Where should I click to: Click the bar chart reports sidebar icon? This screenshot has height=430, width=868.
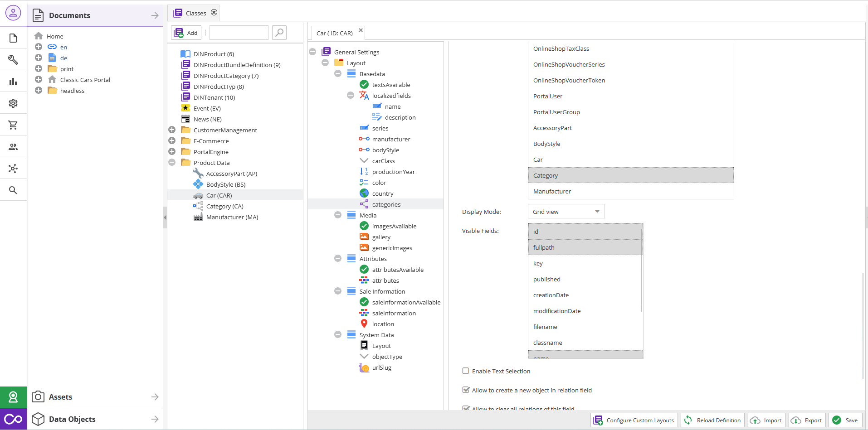tap(13, 82)
